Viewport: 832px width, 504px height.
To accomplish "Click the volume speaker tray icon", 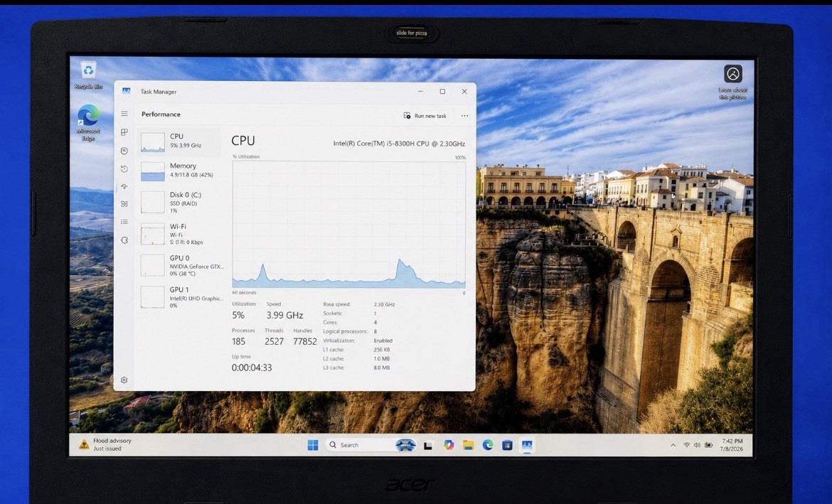I will [697, 444].
